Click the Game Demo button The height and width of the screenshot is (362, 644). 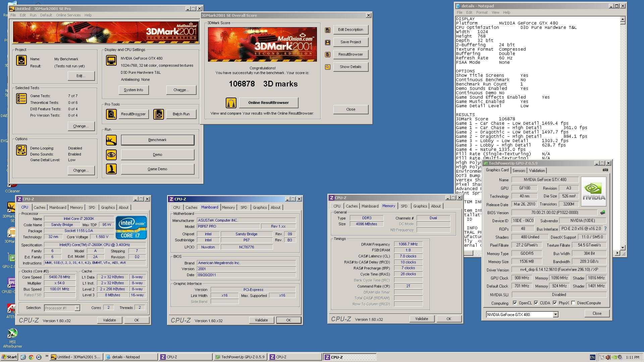[x=157, y=169]
